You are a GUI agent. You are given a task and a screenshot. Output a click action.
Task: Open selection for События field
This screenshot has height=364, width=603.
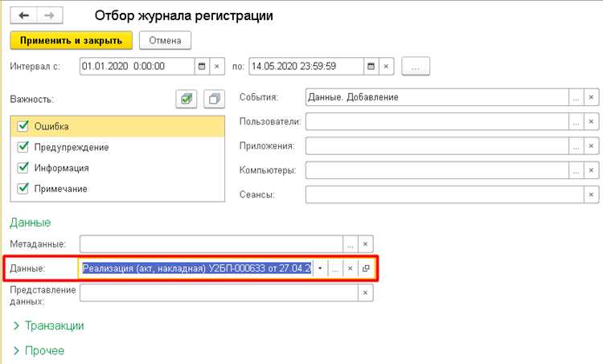(576, 97)
